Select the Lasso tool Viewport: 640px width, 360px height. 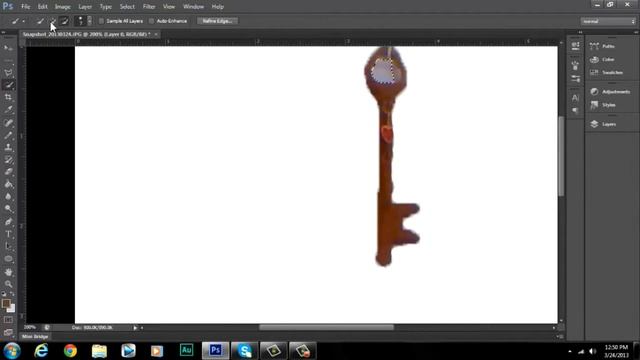tap(8, 73)
